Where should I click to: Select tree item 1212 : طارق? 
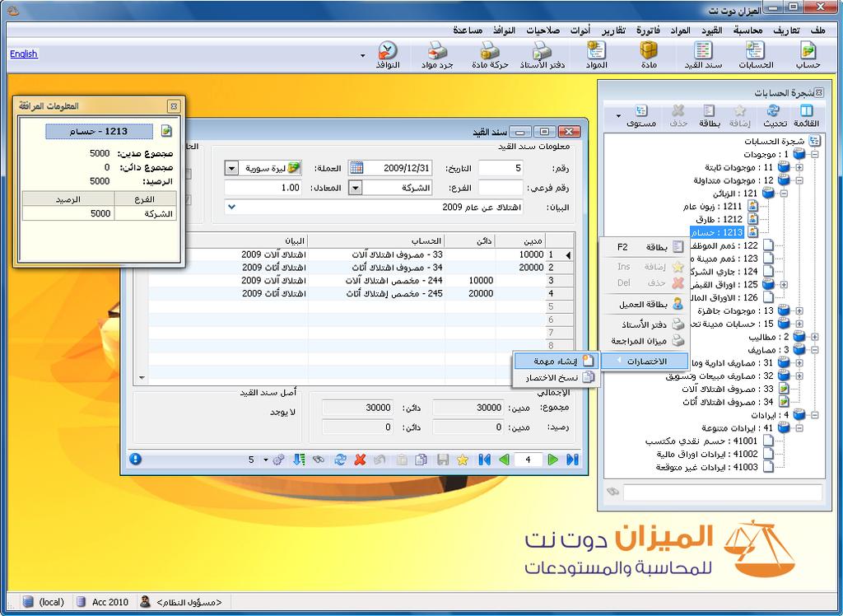click(x=719, y=219)
